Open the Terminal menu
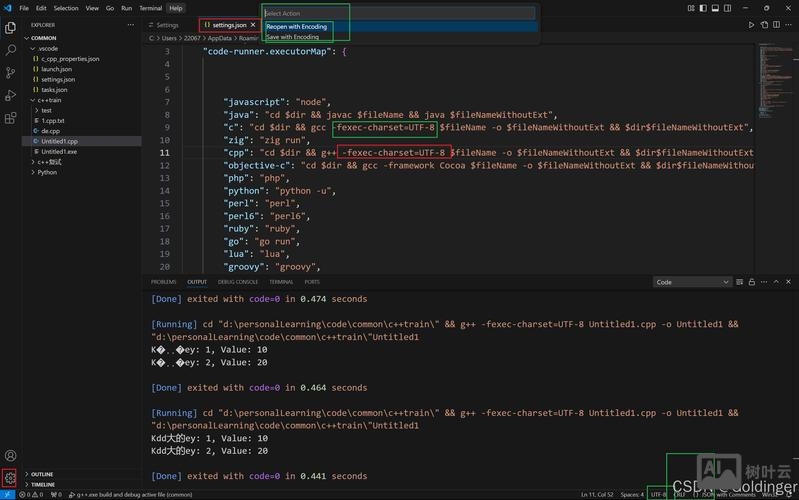The image size is (799, 500). pyautogui.click(x=150, y=8)
